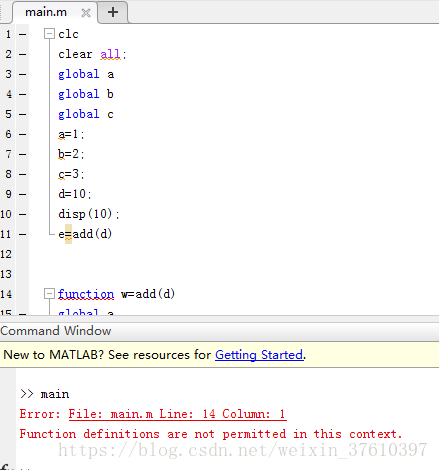Open a new editor tab with plus button
This screenshot has width=439, height=470.
coord(113,12)
